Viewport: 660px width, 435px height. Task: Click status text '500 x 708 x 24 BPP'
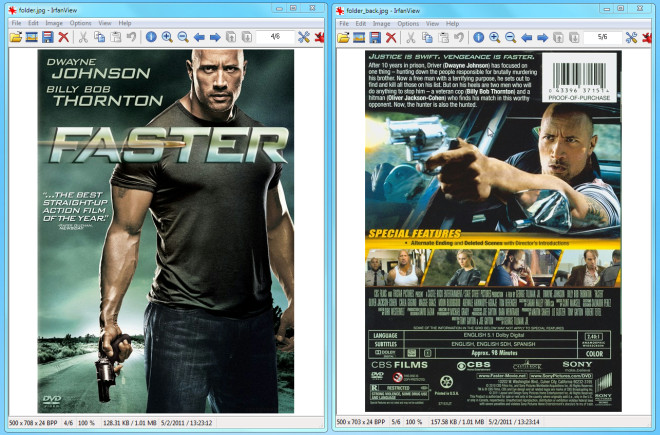coord(33,422)
